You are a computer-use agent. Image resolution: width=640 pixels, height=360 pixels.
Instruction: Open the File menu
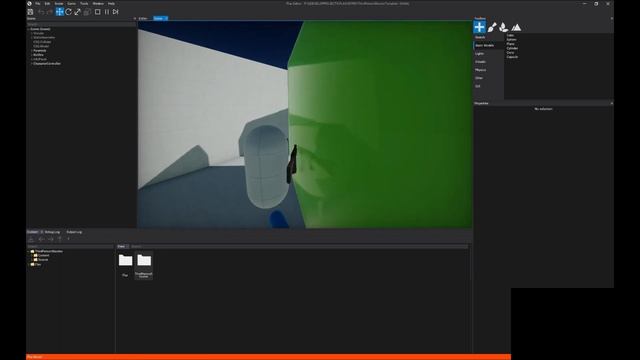pyautogui.click(x=38, y=3)
